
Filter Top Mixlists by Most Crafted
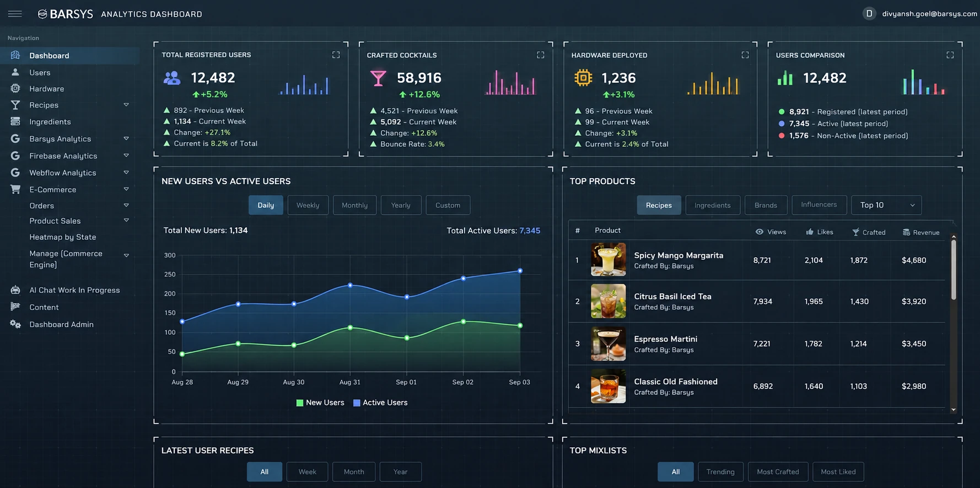pyautogui.click(x=778, y=471)
